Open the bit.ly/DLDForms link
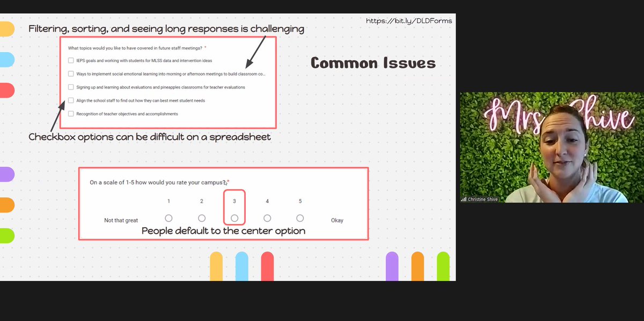Viewport: 644px width, 321px height. click(409, 20)
